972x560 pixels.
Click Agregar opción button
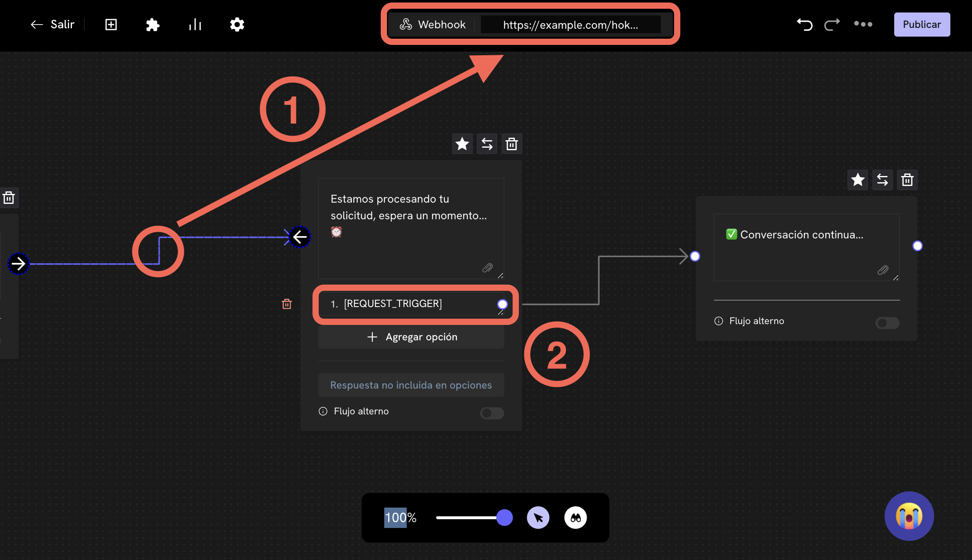click(x=411, y=337)
